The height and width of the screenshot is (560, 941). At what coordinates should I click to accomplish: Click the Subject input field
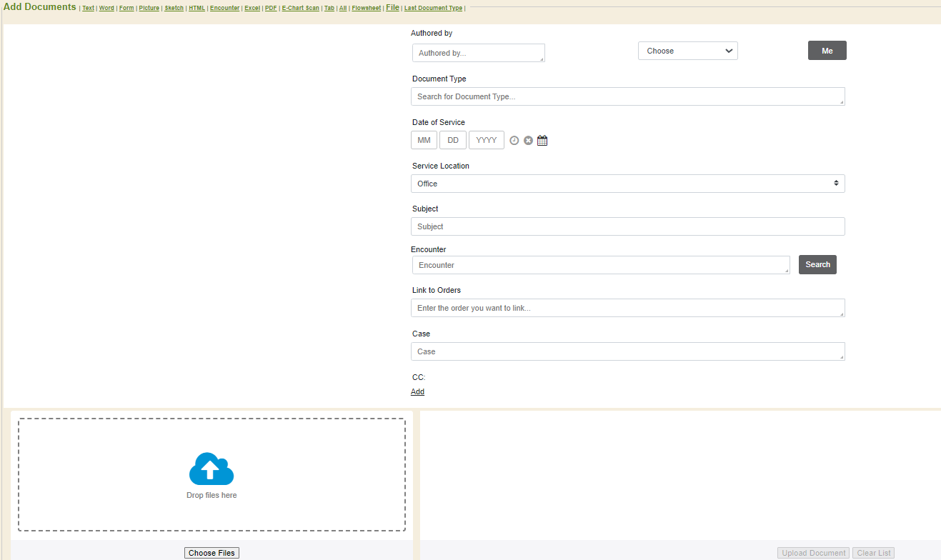point(627,226)
